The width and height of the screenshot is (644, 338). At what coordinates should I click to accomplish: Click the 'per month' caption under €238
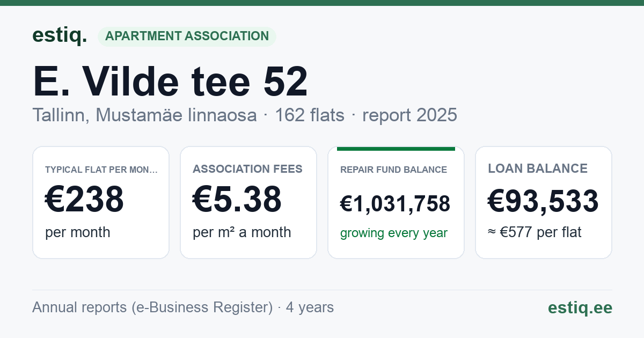[x=77, y=232]
